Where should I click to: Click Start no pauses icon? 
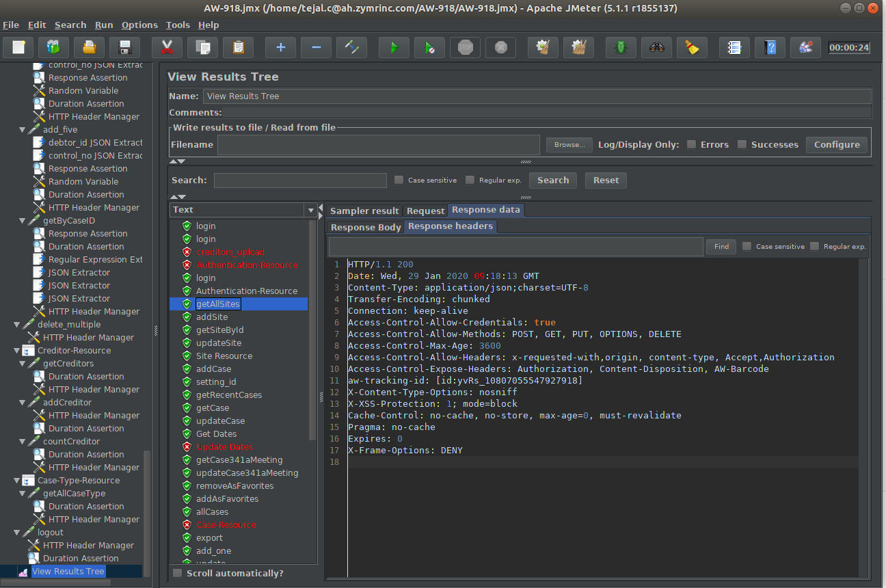(429, 47)
